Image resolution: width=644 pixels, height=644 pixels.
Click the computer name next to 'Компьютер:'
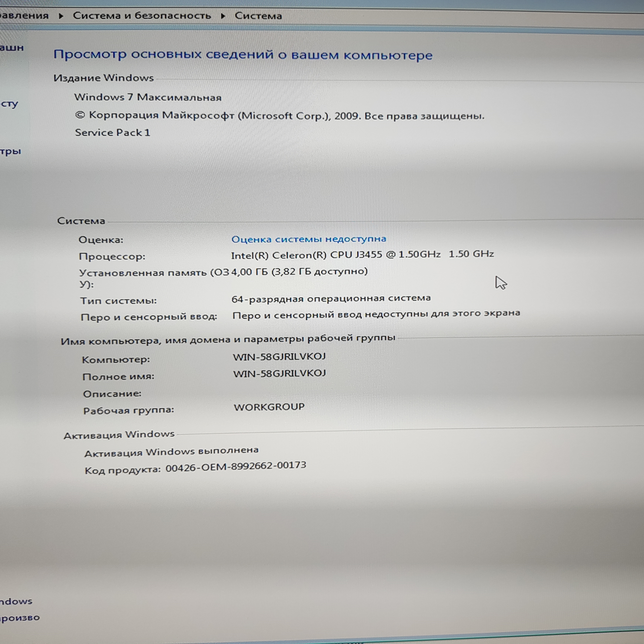point(279,357)
